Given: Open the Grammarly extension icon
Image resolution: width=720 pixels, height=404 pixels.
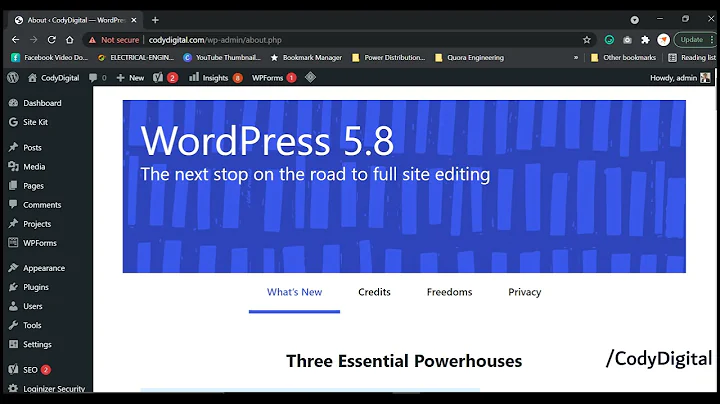Looking at the screenshot, I should click(609, 40).
